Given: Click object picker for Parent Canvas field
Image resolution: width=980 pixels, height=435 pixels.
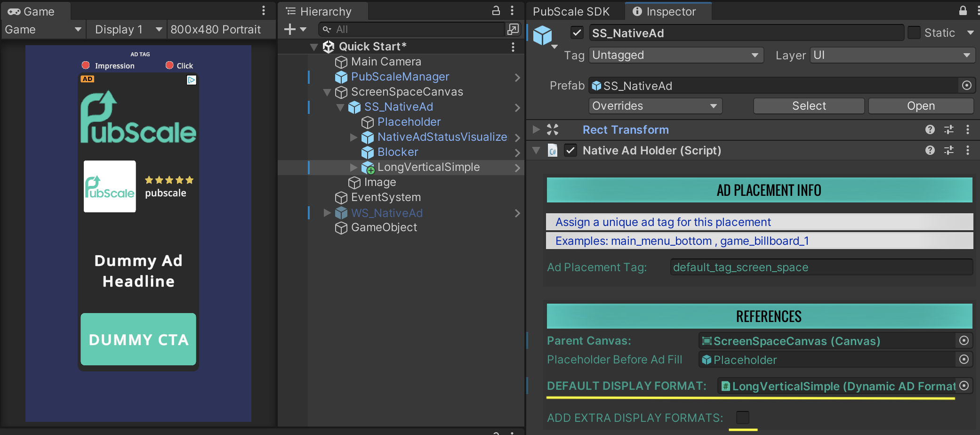Looking at the screenshot, I should click(964, 341).
